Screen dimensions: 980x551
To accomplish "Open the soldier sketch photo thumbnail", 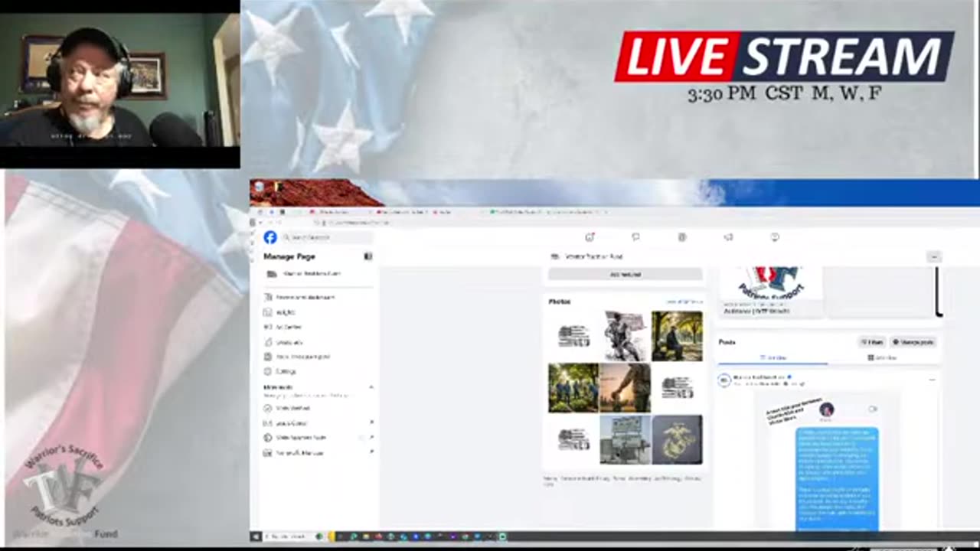I will [x=625, y=336].
